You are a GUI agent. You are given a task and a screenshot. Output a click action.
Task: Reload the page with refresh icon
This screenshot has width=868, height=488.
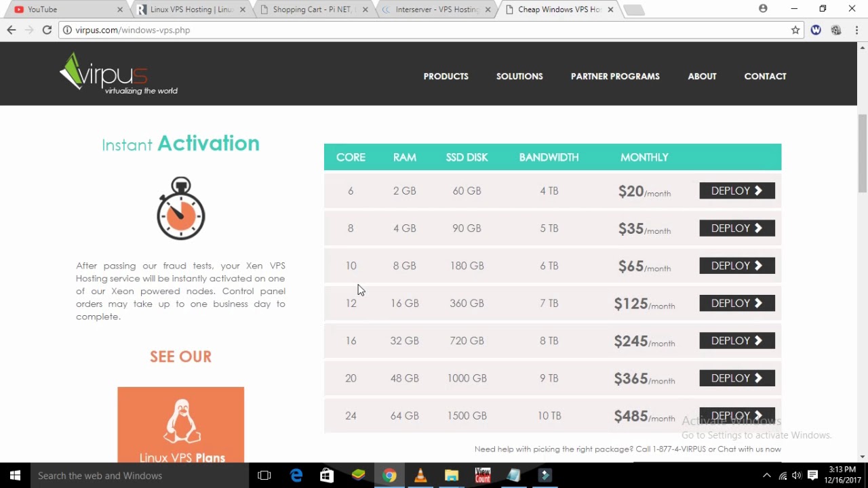47,30
